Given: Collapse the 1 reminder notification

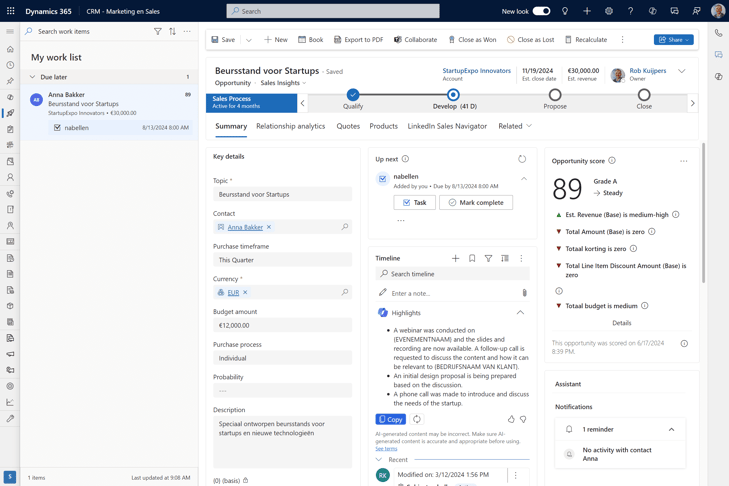Looking at the screenshot, I should 671,429.
